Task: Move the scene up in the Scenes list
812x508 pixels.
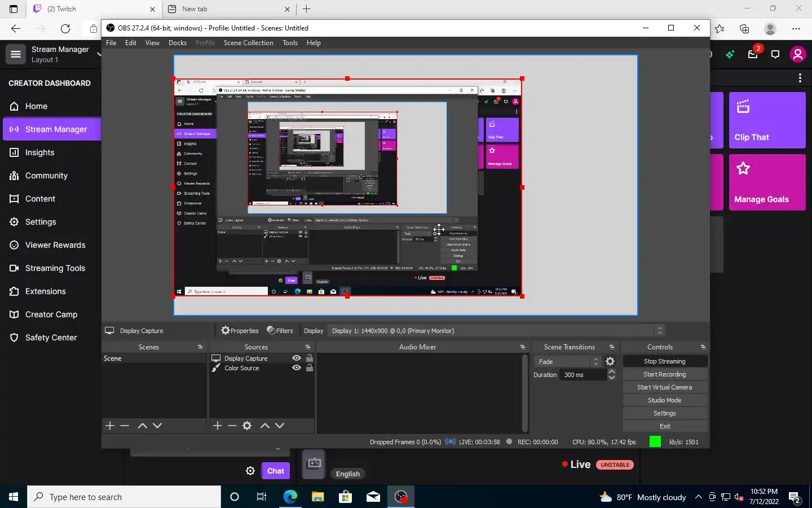Action: tap(143, 426)
